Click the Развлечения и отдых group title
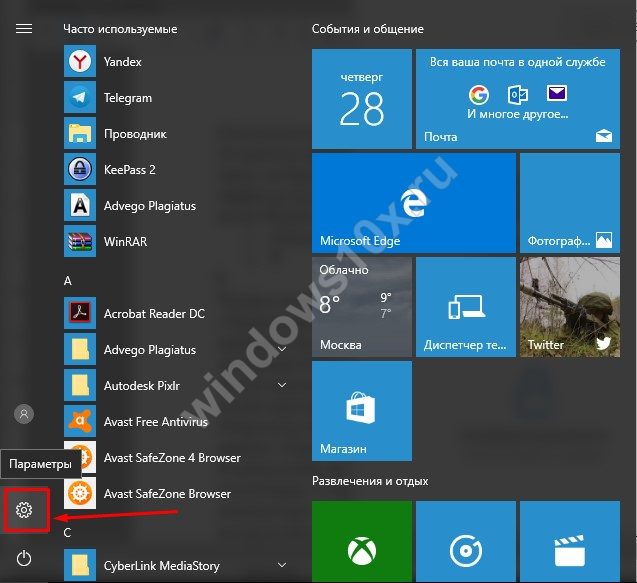Image resolution: width=637 pixels, height=583 pixels. (x=370, y=481)
